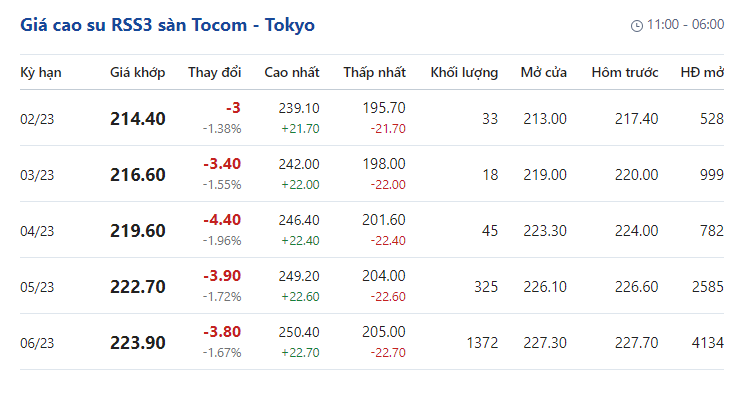749x402 pixels.
Task: Click the Hôm trước column header
Action: 625,73
